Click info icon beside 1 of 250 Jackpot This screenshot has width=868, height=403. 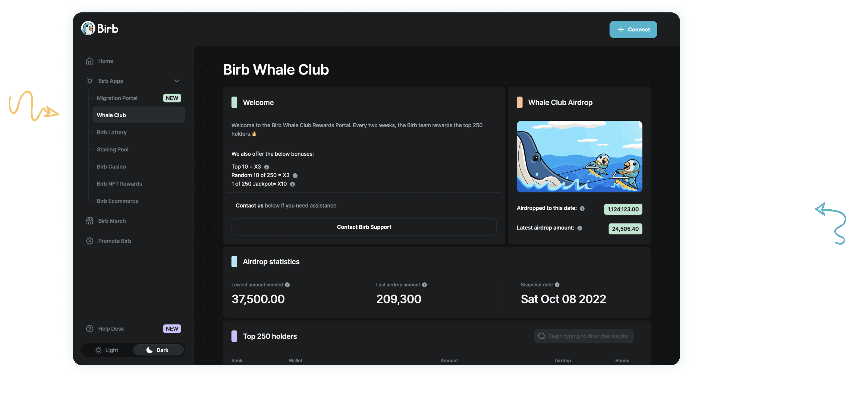click(292, 184)
